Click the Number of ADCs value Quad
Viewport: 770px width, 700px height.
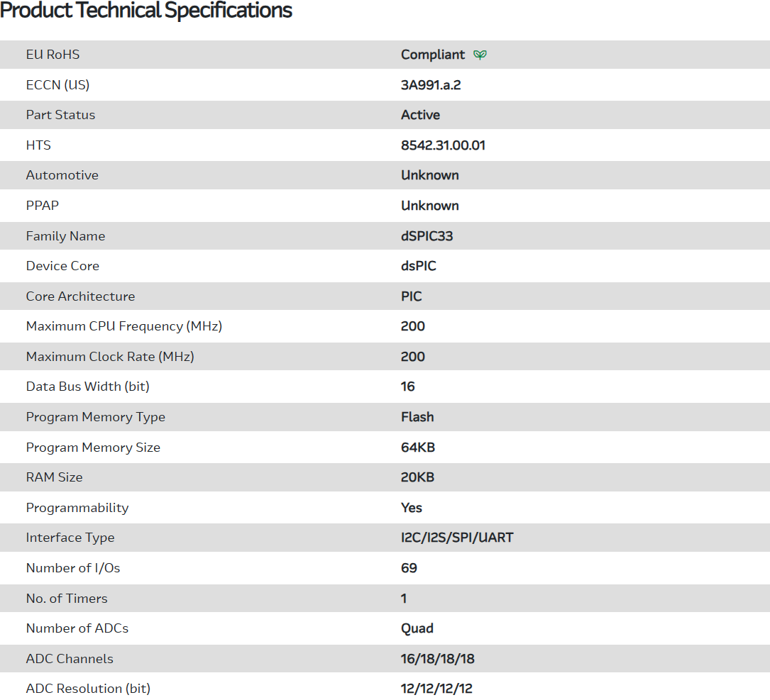pyautogui.click(x=417, y=628)
